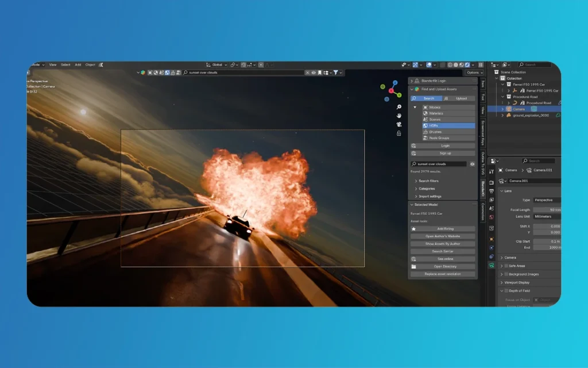Image resolution: width=588 pixels, height=368 pixels.
Task: Open the Object properties tab icon
Action: click(492, 239)
